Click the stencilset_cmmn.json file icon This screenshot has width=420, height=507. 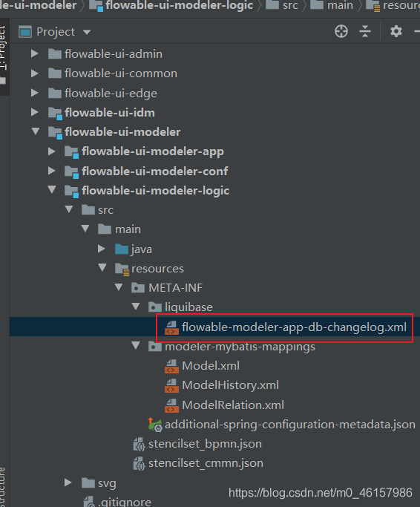click(x=139, y=464)
